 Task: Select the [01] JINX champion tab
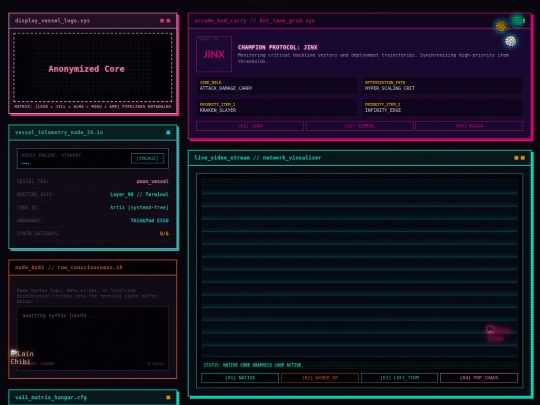[250, 126]
